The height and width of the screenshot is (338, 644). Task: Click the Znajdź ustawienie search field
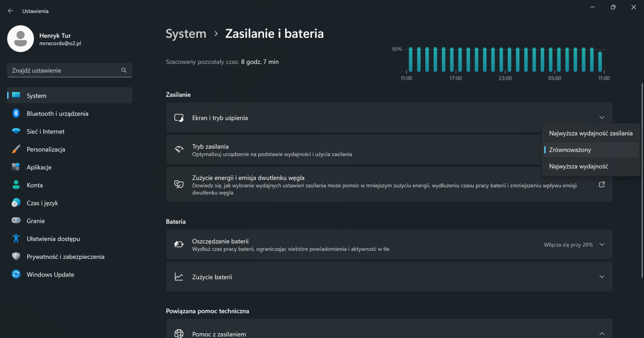(70, 70)
